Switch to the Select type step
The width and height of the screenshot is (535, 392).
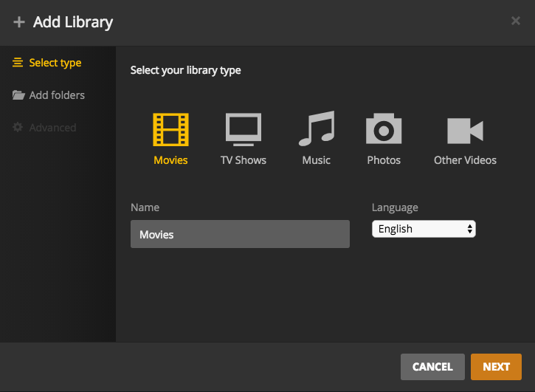(55, 63)
